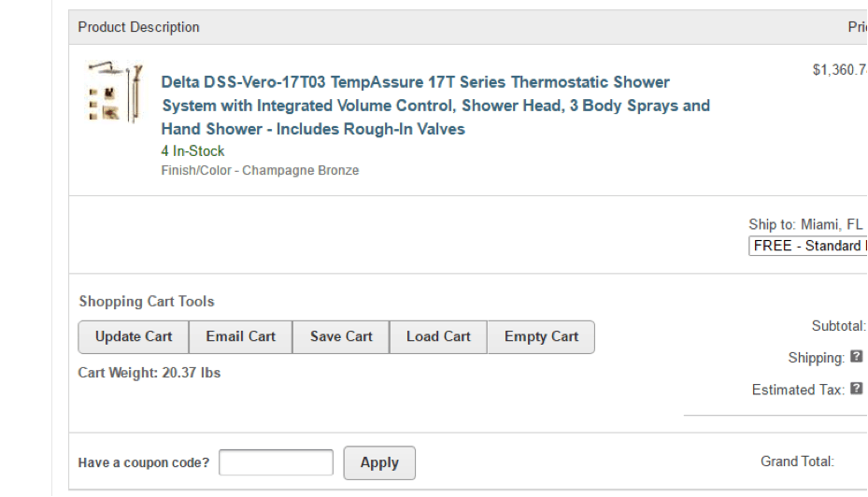
Task: Expand the FREE - Standard shipping dropdown
Action: (808, 246)
